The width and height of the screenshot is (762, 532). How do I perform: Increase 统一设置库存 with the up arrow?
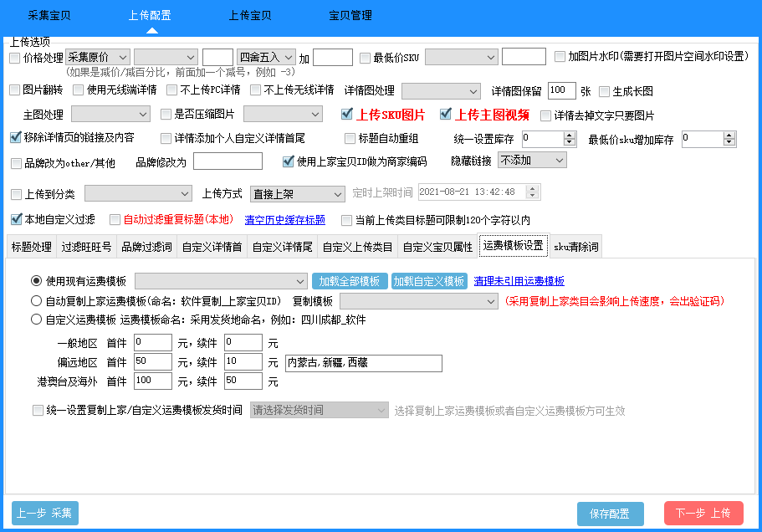(x=570, y=135)
